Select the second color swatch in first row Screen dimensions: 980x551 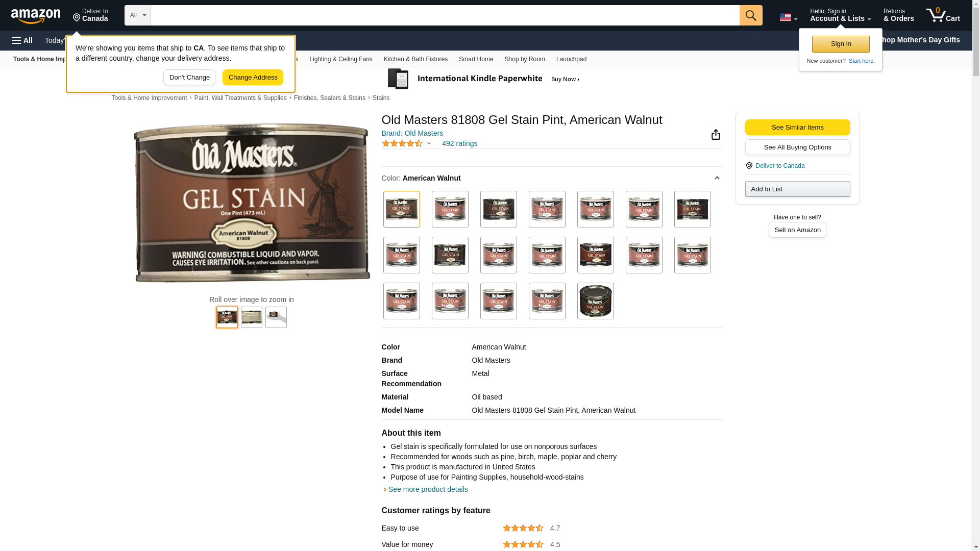point(450,209)
